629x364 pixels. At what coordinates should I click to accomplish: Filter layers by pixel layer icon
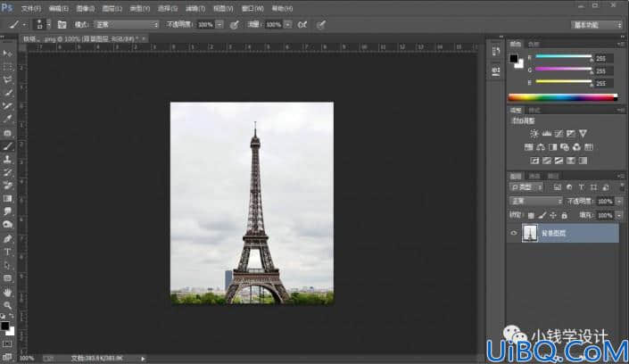558,187
